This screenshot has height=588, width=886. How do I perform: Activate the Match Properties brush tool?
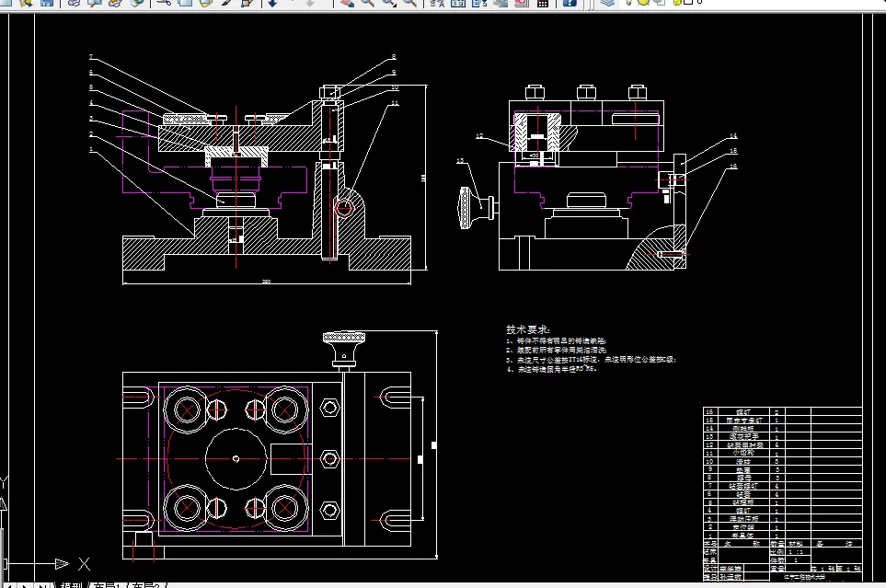click(226, 2)
